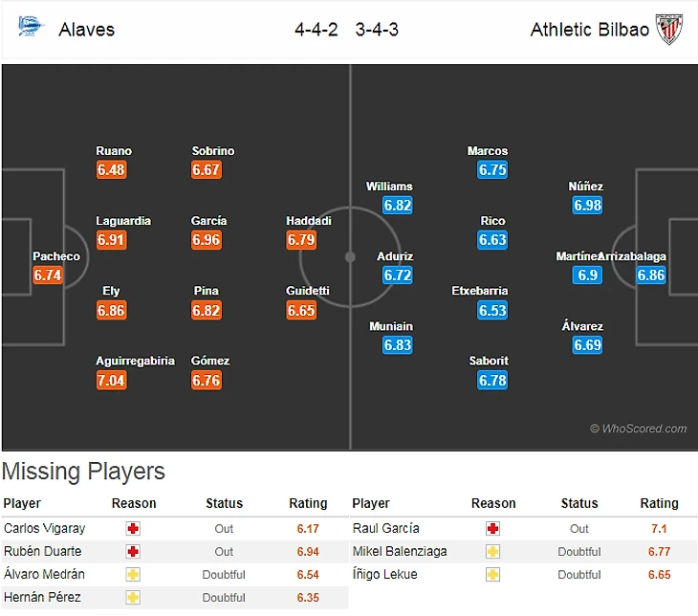Click Carlos Vigaray's red injury icon
The width and height of the screenshot is (698, 616).
(133, 528)
